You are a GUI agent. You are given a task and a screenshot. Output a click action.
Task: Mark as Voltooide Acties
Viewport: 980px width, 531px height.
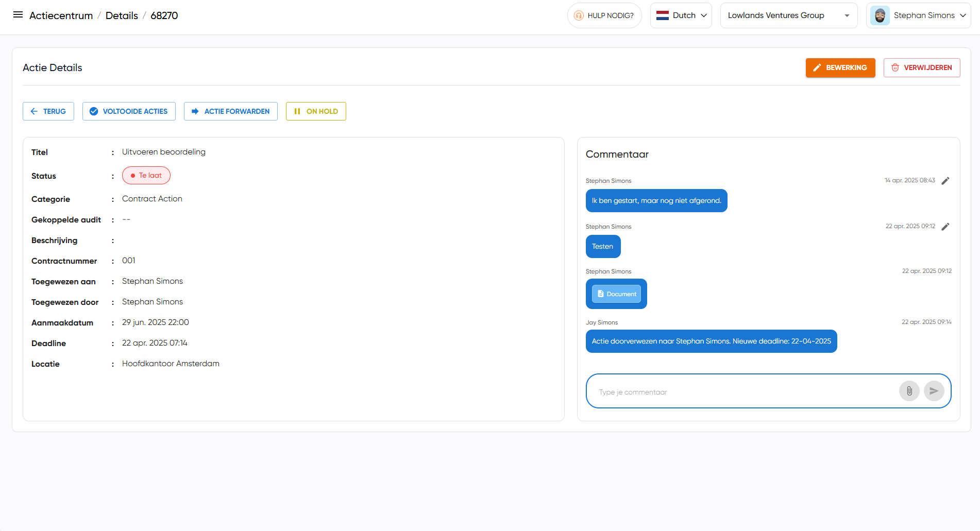click(x=129, y=111)
